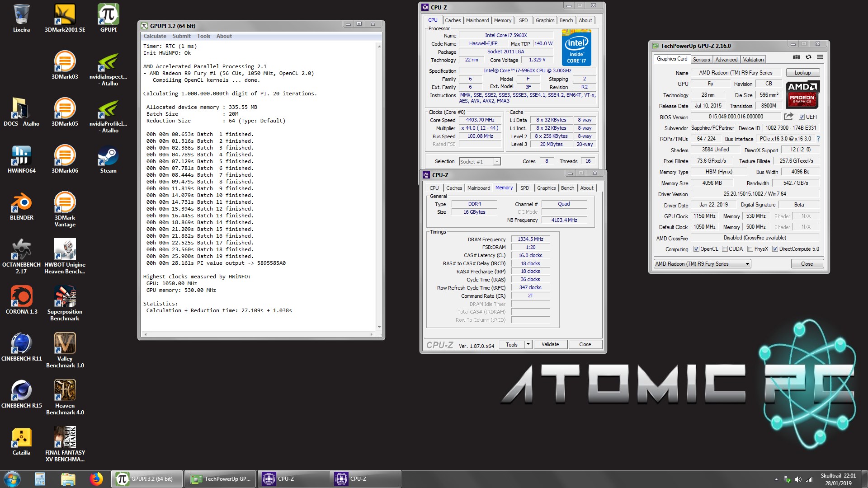Toggle the OpenCL checkbox in GPU-Z
The height and width of the screenshot is (488, 868).
[696, 249]
